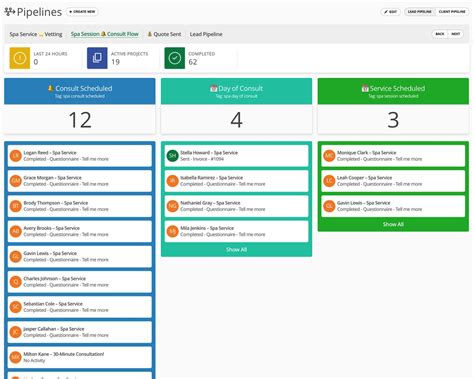This screenshot has height=379, width=474.
Task: Click Monique Clark's MC avatar
Action: (329, 156)
